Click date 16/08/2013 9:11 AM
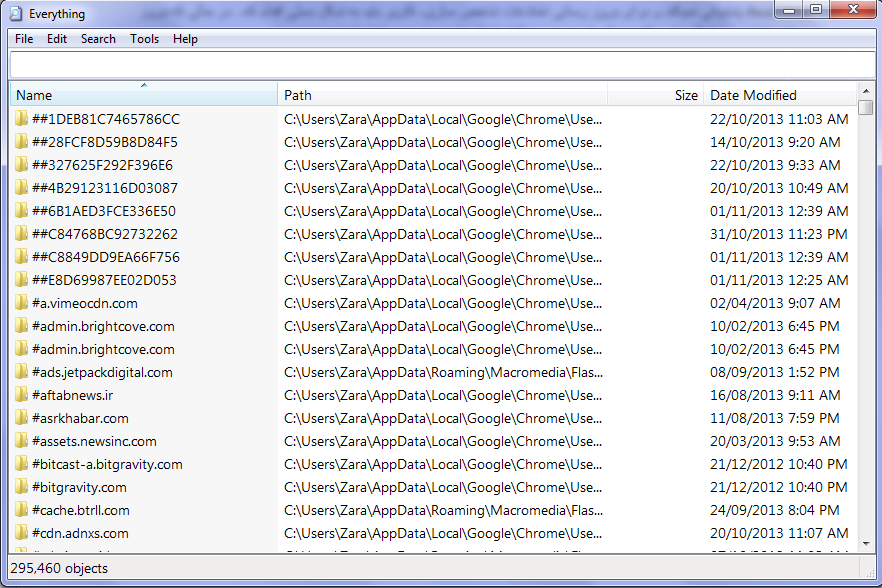This screenshot has height=588, width=882. 775,396
